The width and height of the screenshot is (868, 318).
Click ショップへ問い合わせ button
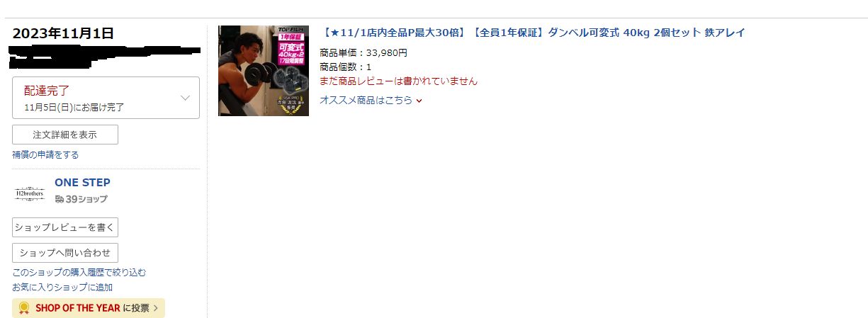[x=65, y=253]
